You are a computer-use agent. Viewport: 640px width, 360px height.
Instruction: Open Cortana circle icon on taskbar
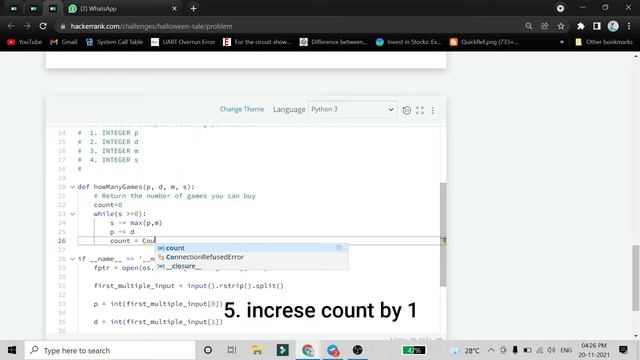point(208,350)
